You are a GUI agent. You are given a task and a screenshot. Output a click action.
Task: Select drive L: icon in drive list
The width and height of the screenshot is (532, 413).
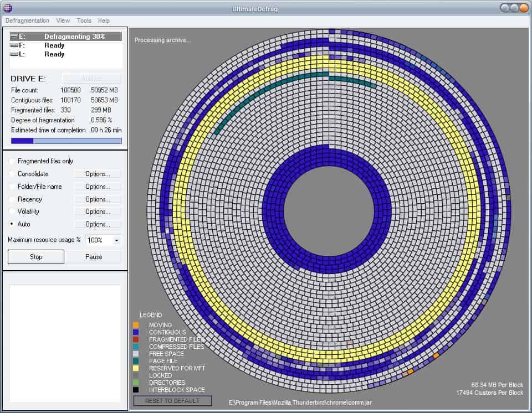[14, 54]
